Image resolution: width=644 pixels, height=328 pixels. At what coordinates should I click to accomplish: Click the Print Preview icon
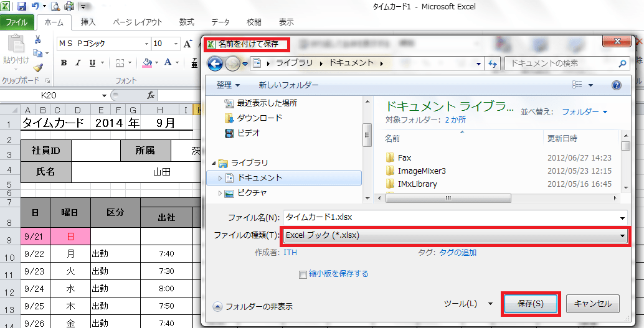point(55,7)
